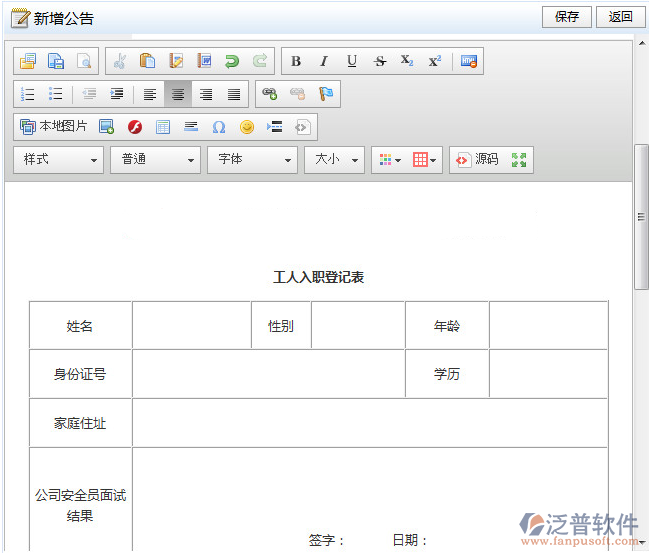Expand the 字体 font dropdown
Screen dimensions: 649x557
pyautogui.click(x=252, y=160)
